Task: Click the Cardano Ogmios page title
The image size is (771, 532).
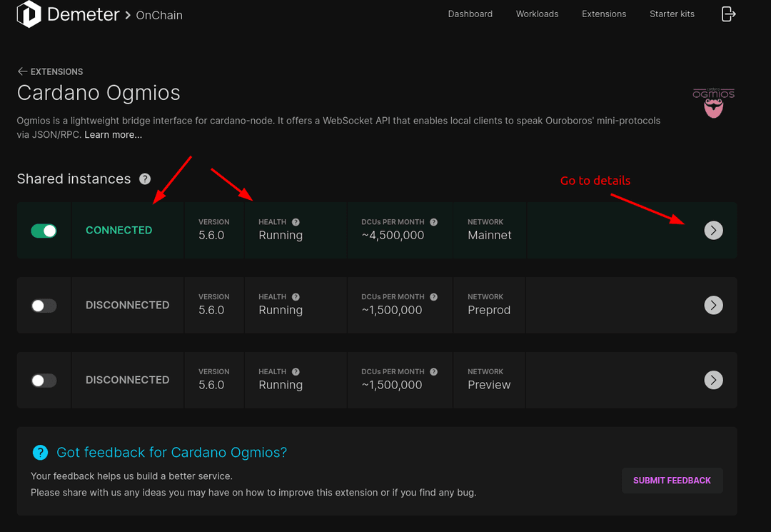Action: pyautogui.click(x=99, y=93)
